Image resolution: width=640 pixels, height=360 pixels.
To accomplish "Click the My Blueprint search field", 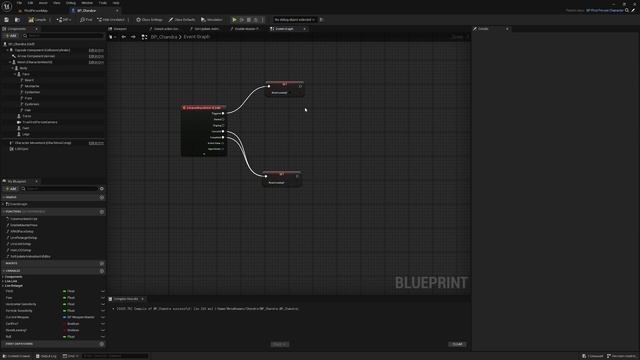I will pyautogui.click(x=60, y=189).
